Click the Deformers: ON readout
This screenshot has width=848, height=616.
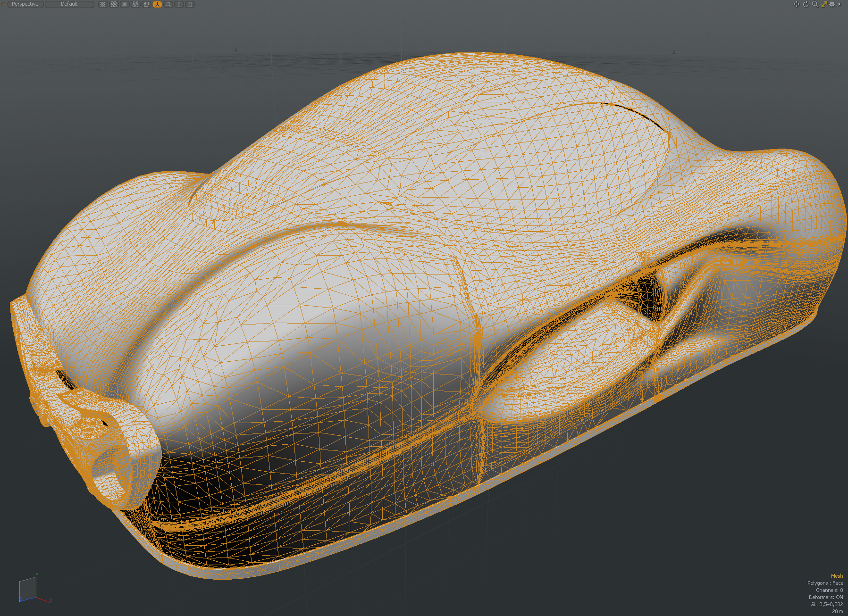click(826, 597)
